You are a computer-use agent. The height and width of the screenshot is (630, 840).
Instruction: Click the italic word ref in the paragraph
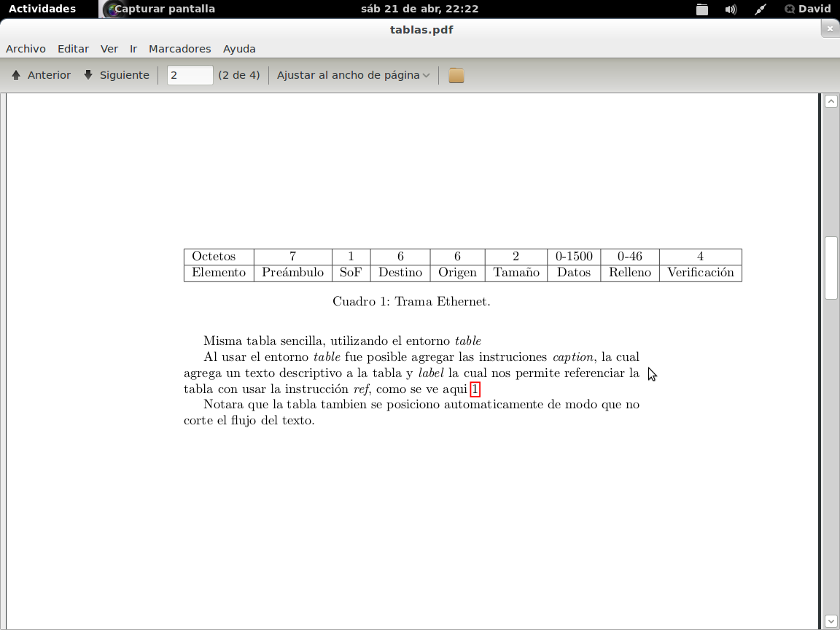pos(361,389)
